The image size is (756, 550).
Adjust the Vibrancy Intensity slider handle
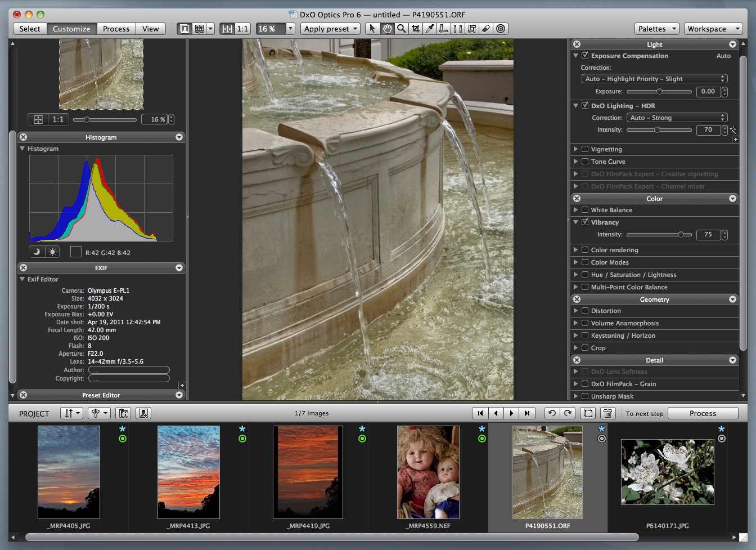(x=681, y=235)
